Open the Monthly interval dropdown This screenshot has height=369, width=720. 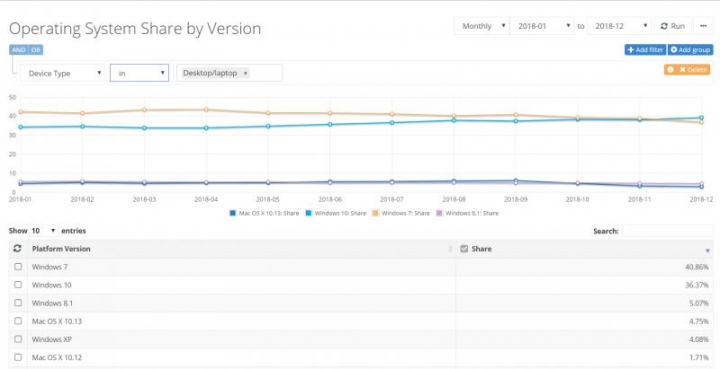pos(482,26)
